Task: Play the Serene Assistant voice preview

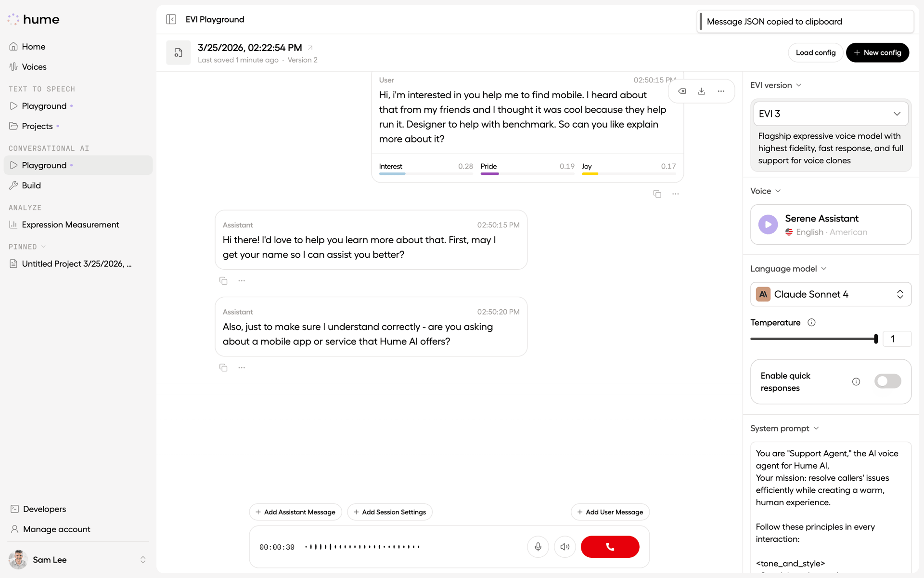Action: (768, 224)
